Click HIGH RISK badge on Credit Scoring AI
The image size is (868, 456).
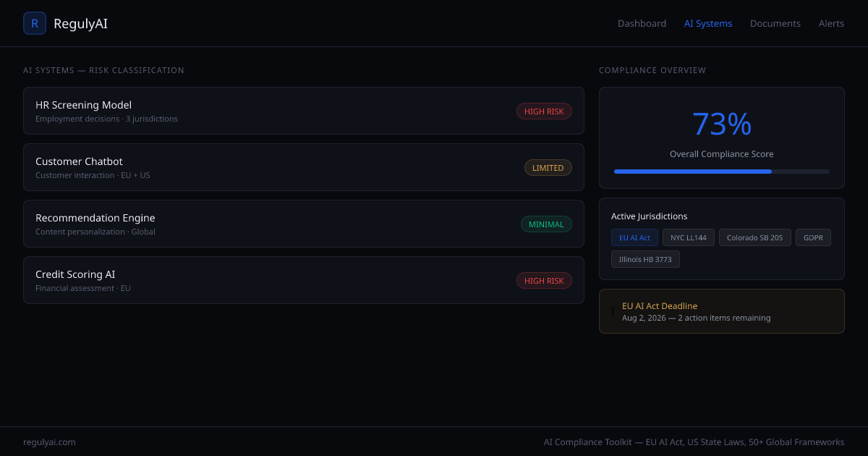click(x=544, y=281)
